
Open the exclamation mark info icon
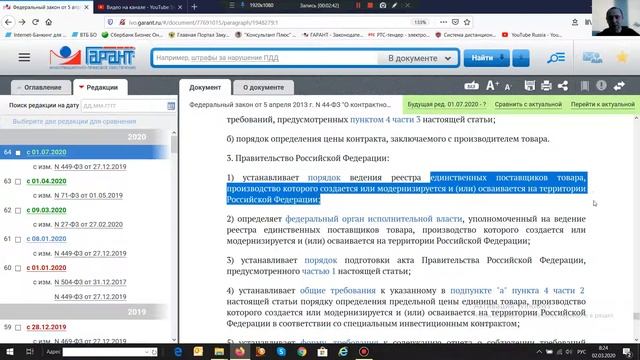tap(601, 85)
